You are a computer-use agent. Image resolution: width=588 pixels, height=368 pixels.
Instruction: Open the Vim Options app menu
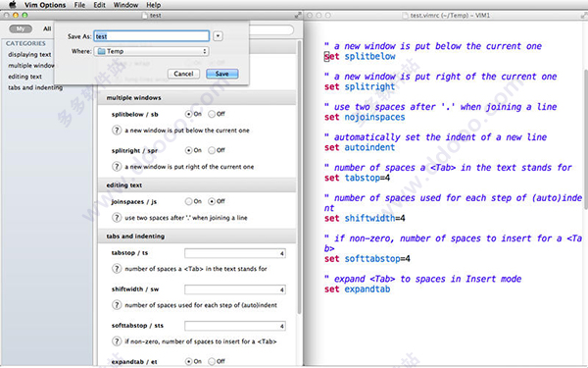point(45,5)
